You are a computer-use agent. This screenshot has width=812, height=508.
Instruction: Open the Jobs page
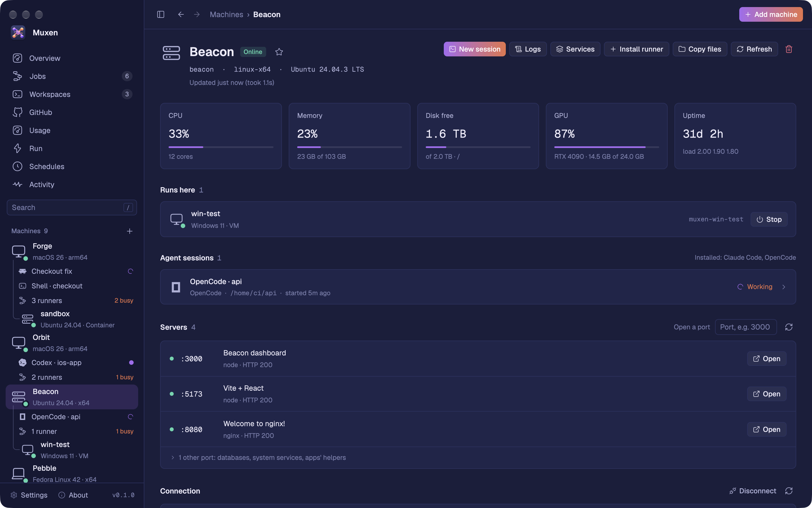(x=72, y=76)
